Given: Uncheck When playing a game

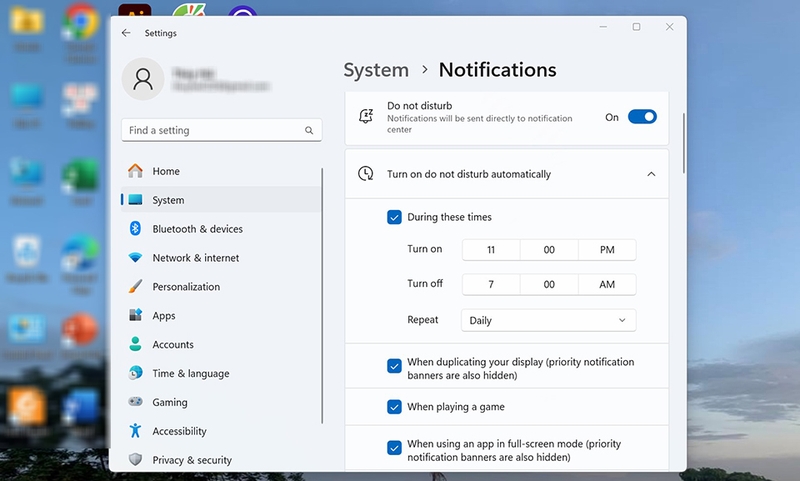Looking at the screenshot, I should (394, 407).
